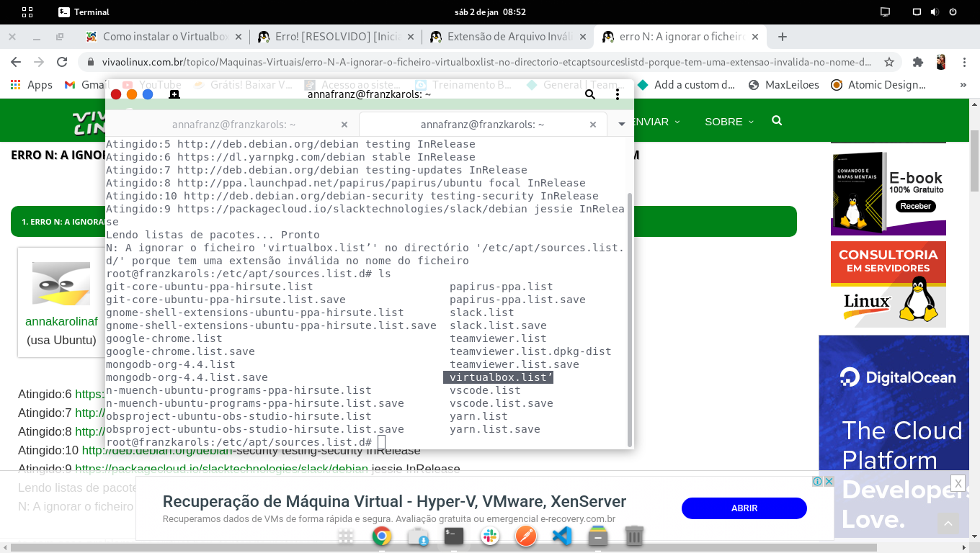Open Terminal from the dock
This screenshot has height=553, width=980.
pyautogui.click(x=454, y=536)
